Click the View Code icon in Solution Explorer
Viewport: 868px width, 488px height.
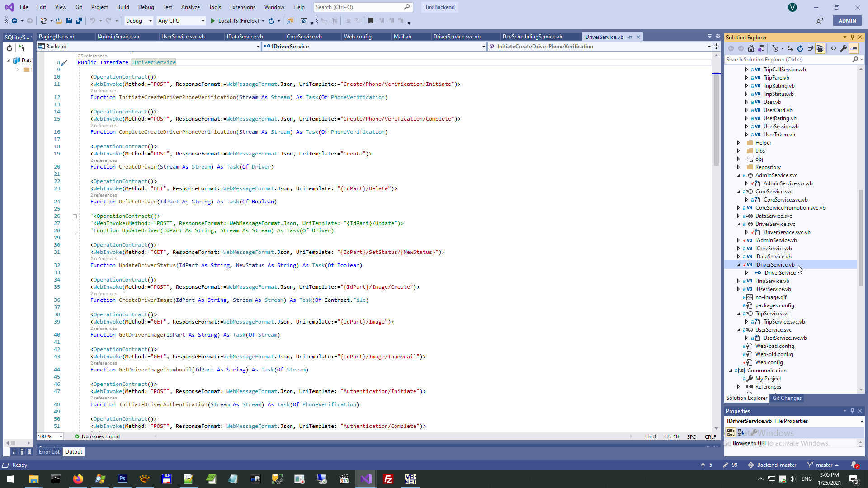coord(834,48)
